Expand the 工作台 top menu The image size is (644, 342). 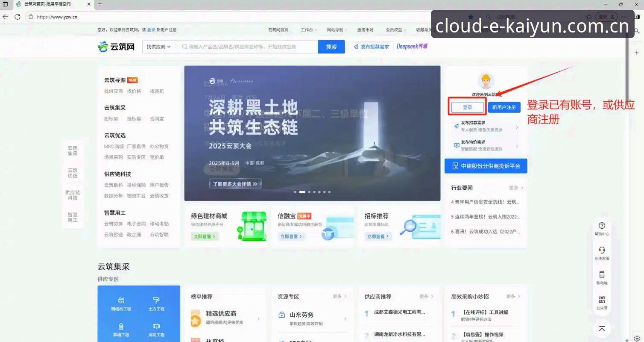pyautogui.click(x=309, y=30)
